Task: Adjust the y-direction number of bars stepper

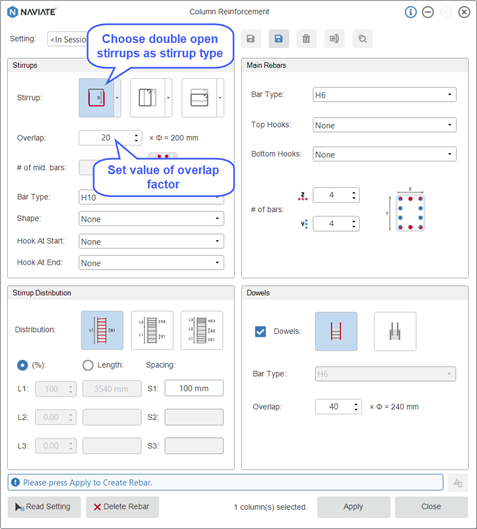Action: (354, 224)
